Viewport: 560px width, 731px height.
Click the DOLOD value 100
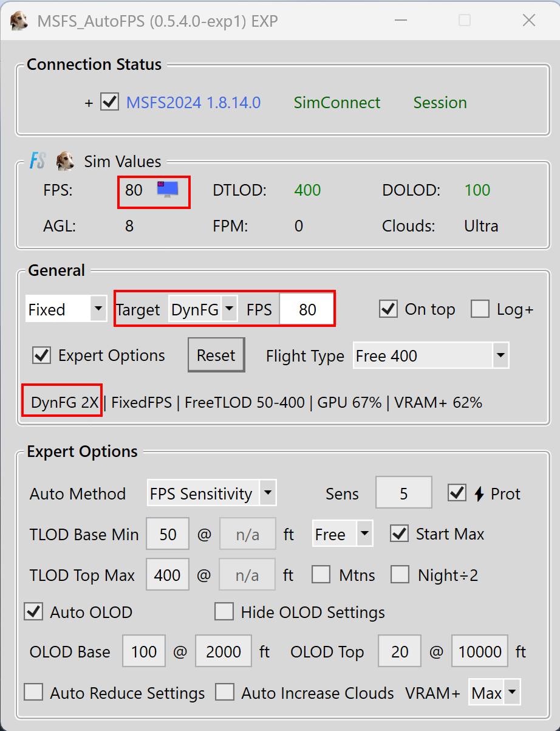pyautogui.click(x=477, y=190)
